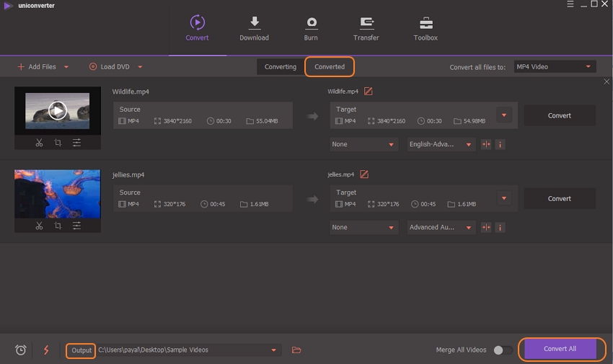Viewport: 613px width, 364px height.
Task: Open subtitle None dropdown for Wildlife
Action: point(363,144)
